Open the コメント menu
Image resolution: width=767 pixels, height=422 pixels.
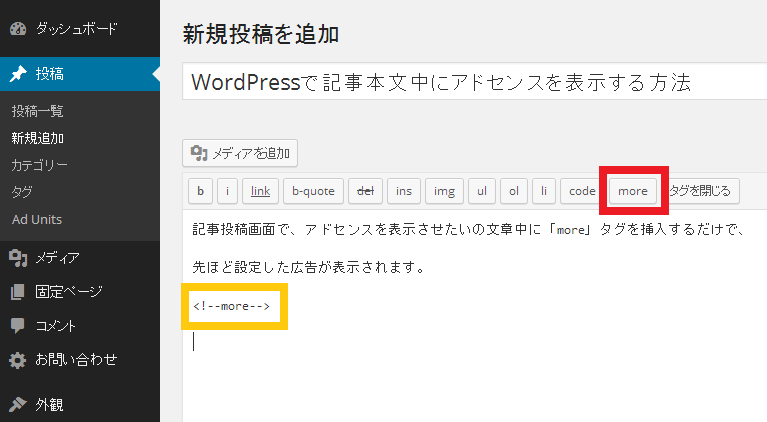pos(80,326)
